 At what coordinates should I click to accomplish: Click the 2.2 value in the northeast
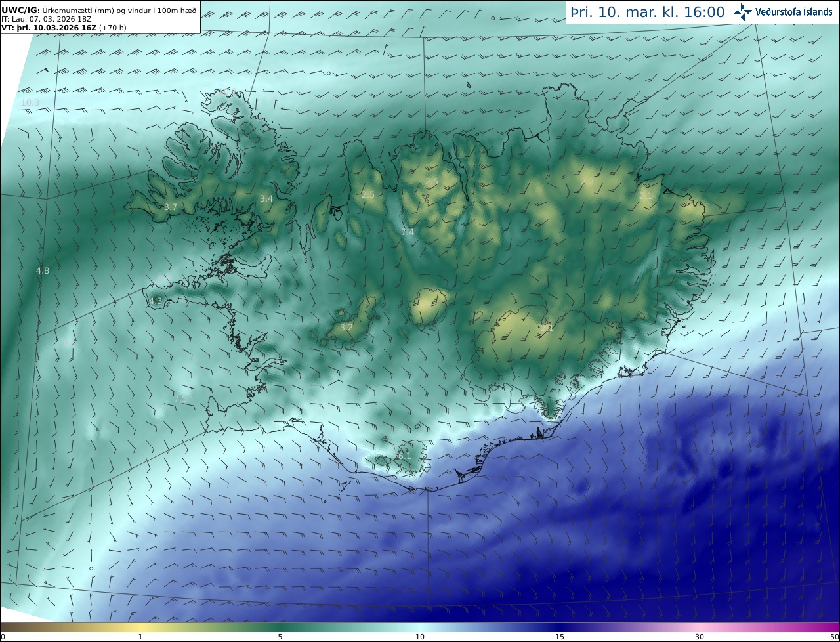pos(587,182)
